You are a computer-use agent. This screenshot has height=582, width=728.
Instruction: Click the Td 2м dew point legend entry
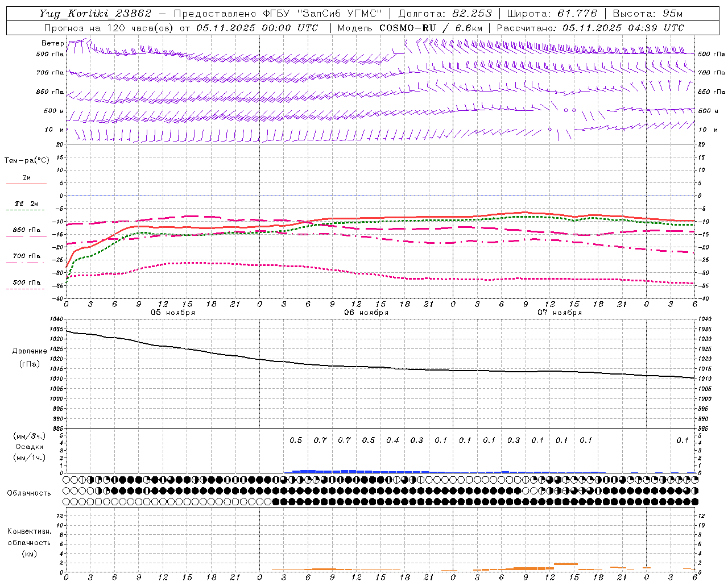point(26,203)
